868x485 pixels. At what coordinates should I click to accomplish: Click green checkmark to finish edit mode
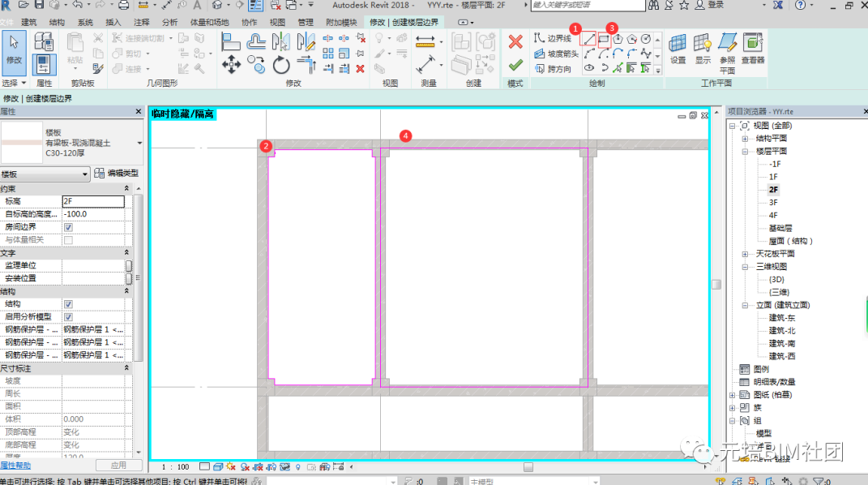coord(515,65)
